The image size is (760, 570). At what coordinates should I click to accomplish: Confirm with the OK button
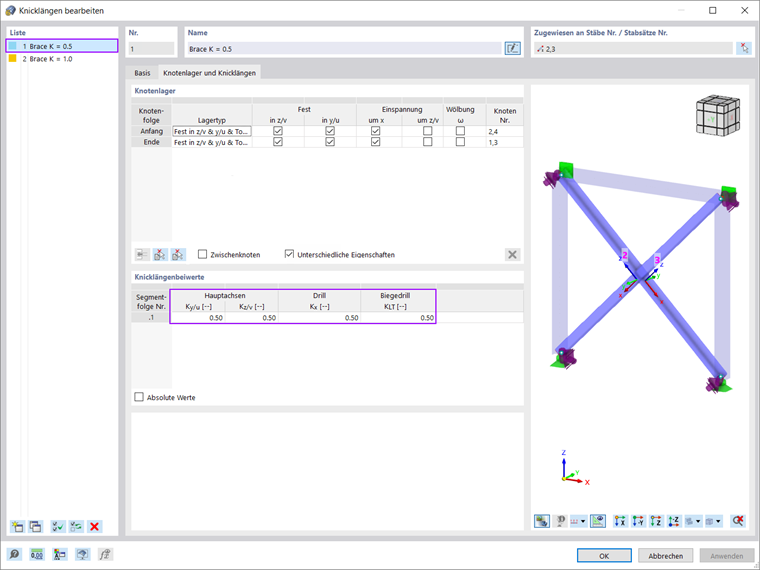[604, 555]
